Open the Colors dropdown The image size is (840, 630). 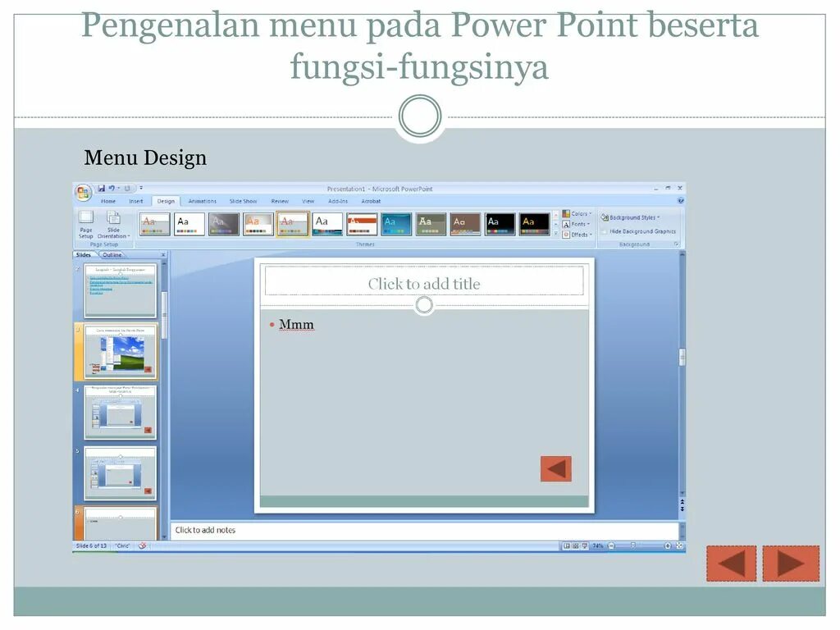tap(577, 214)
